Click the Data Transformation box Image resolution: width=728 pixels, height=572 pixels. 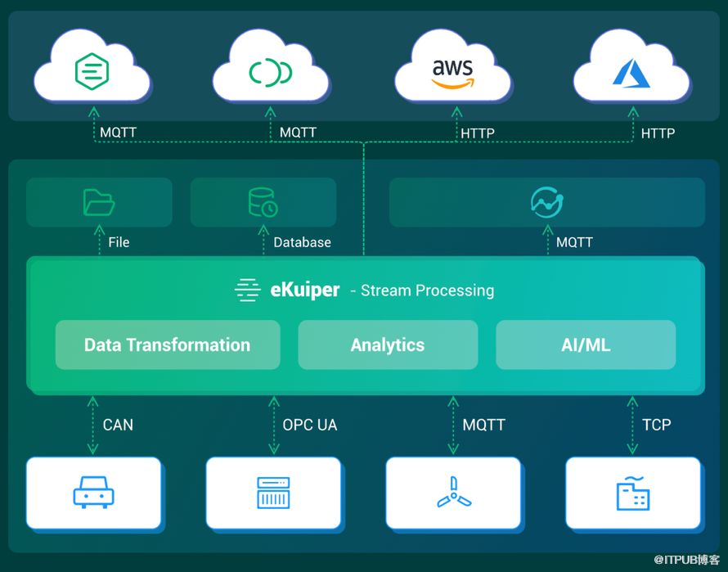[168, 345]
